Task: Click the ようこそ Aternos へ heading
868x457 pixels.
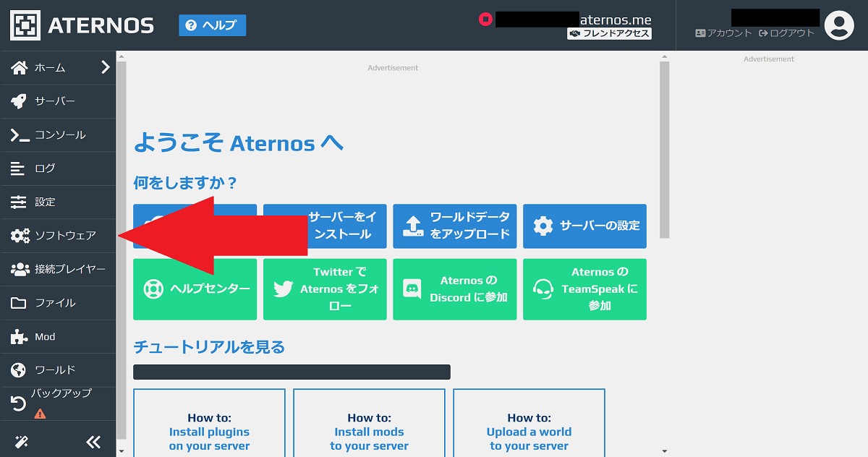Action: (239, 143)
